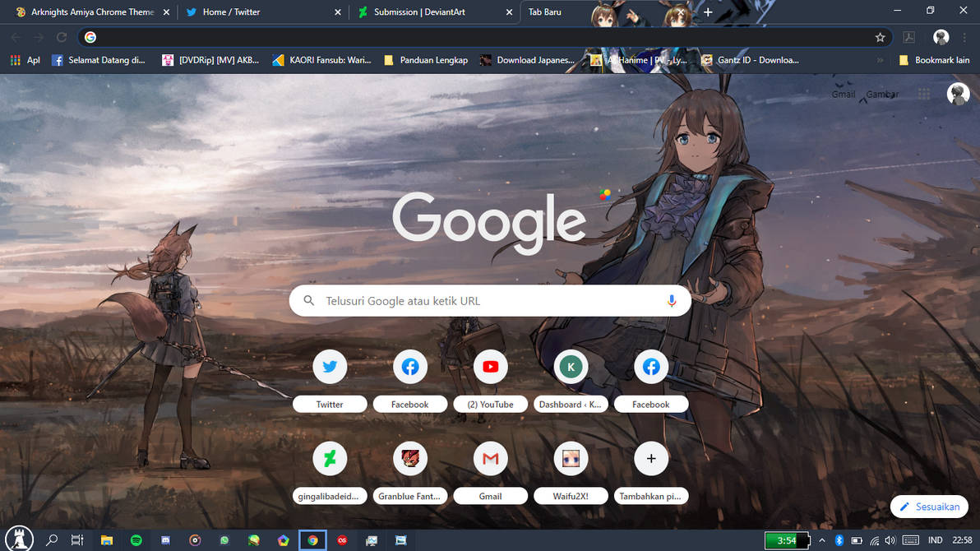
Task: Open the clock showing 22:58
Action: click(962, 540)
